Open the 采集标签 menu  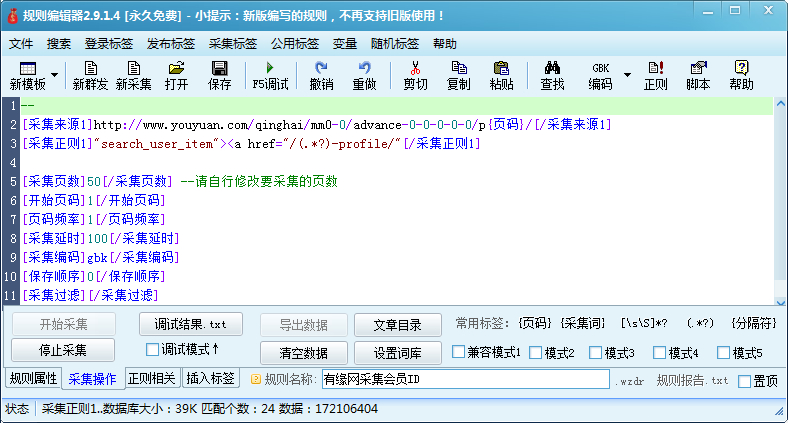(x=232, y=44)
